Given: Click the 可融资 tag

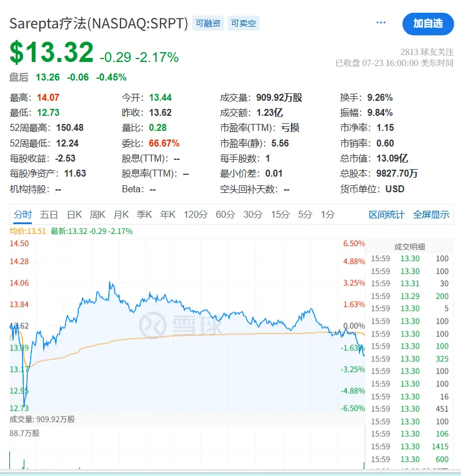Looking at the screenshot, I should pos(208,24).
